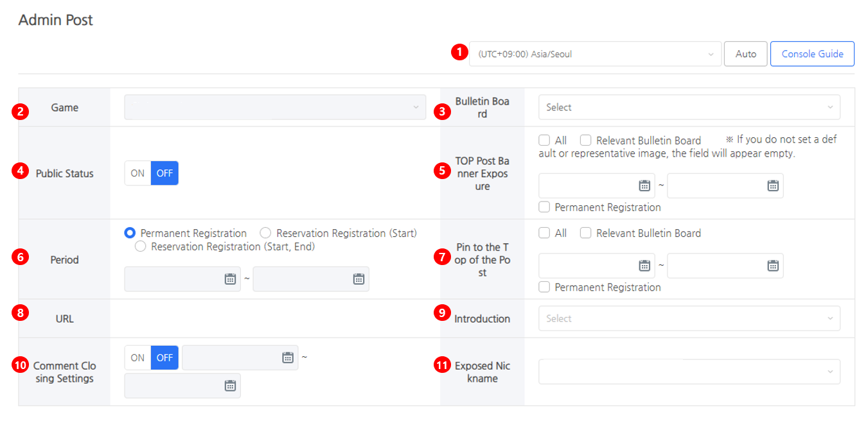Screen dimensions: 868x430
Task: Switch Comment Closing Settings to ON
Action: pyautogui.click(x=137, y=357)
